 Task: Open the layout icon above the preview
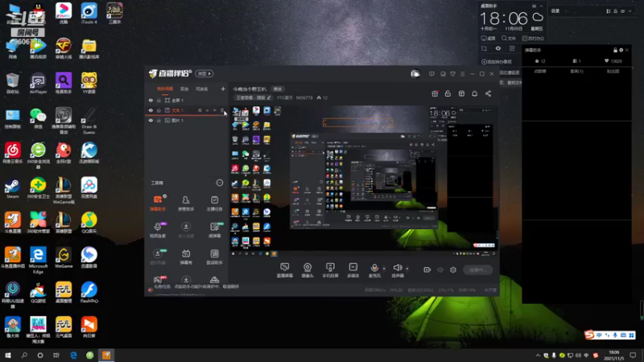point(461,93)
